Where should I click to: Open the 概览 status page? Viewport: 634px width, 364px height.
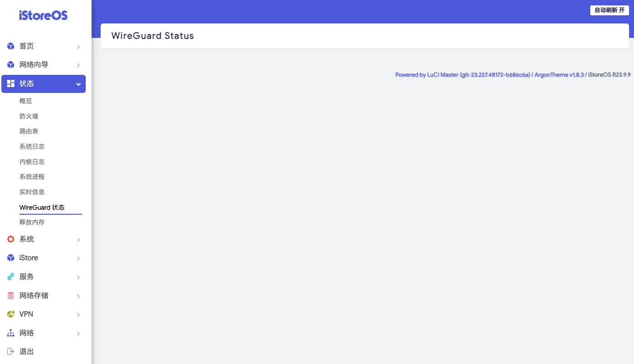pos(26,101)
